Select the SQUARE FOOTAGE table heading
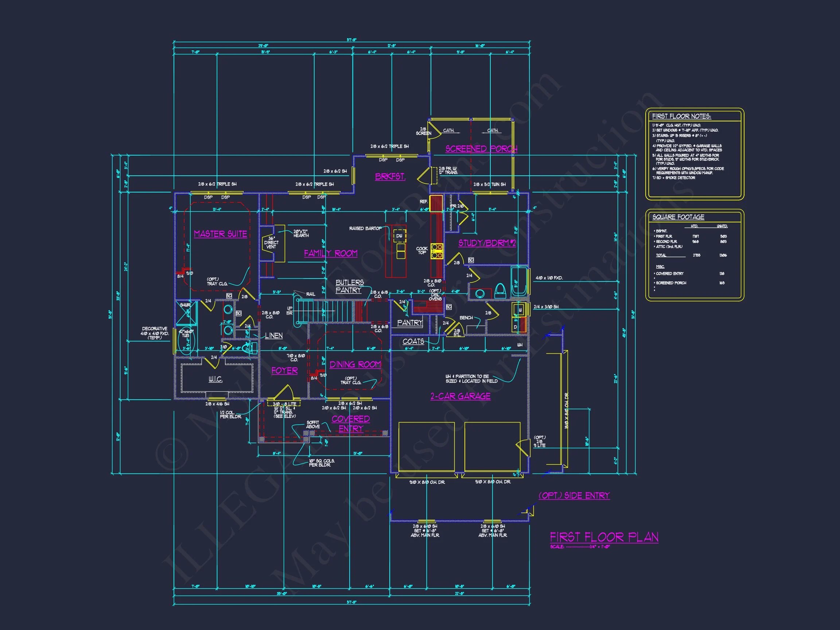 click(678, 217)
